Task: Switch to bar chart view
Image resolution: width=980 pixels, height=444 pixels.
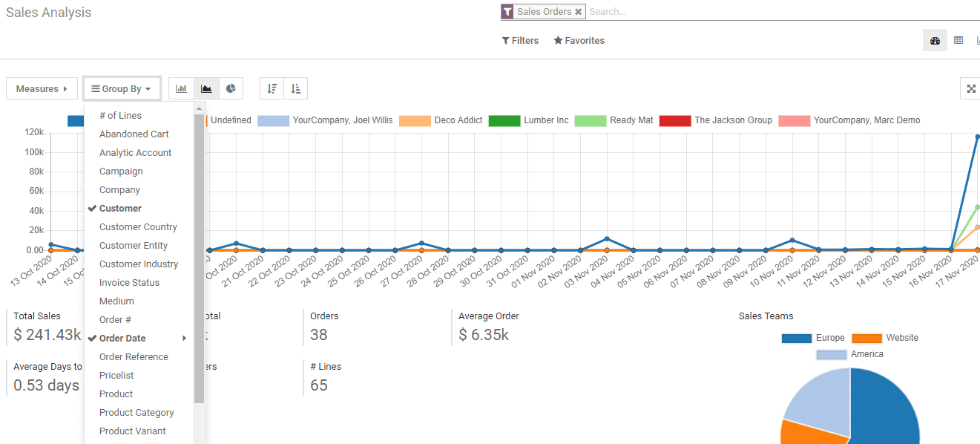Action: pyautogui.click(x=181, y=88)
